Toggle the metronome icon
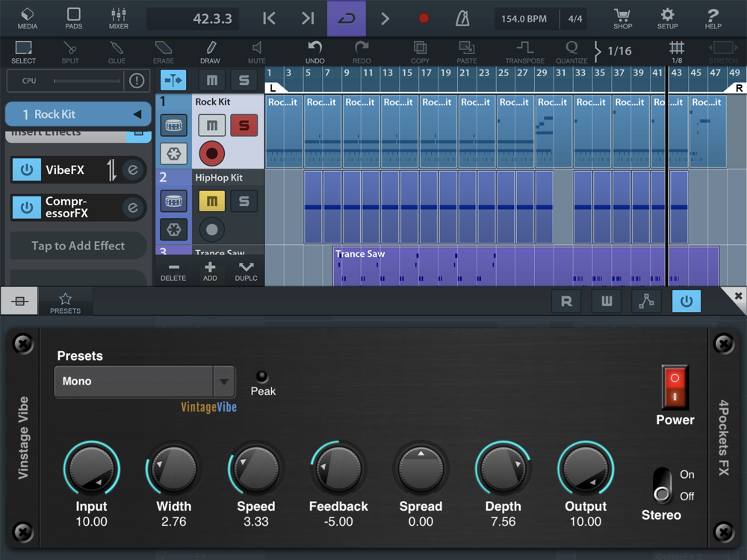This screenshot has height=560, width=747. point(463,19)
